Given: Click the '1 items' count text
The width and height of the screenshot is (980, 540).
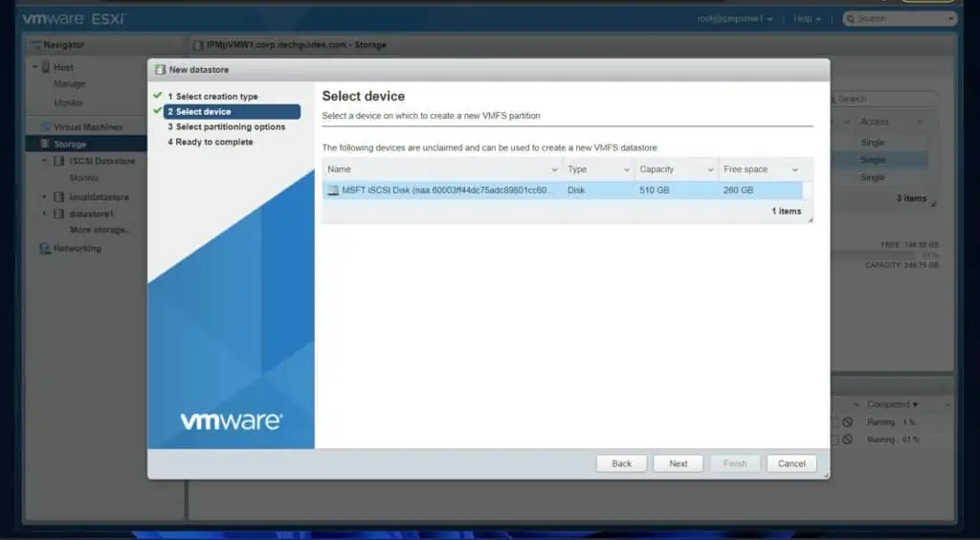Looking at the screenshot, I should (x=786, y=212).
